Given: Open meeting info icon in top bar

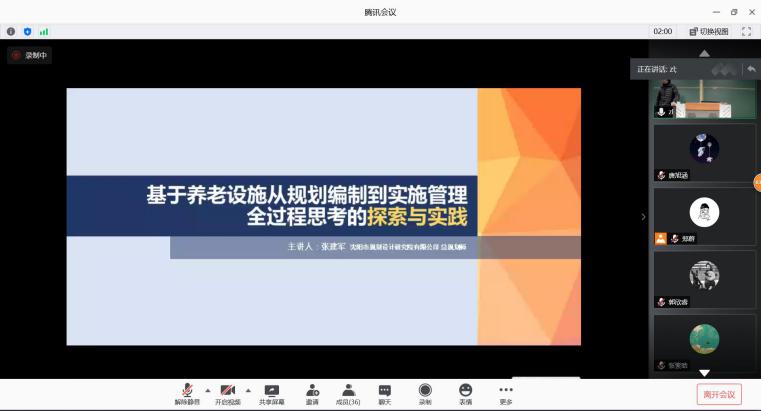Looking at the screenshot, I should click(x=11, y=31).
